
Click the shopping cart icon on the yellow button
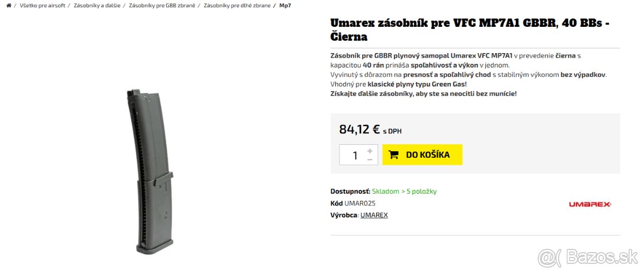[393, 155]
